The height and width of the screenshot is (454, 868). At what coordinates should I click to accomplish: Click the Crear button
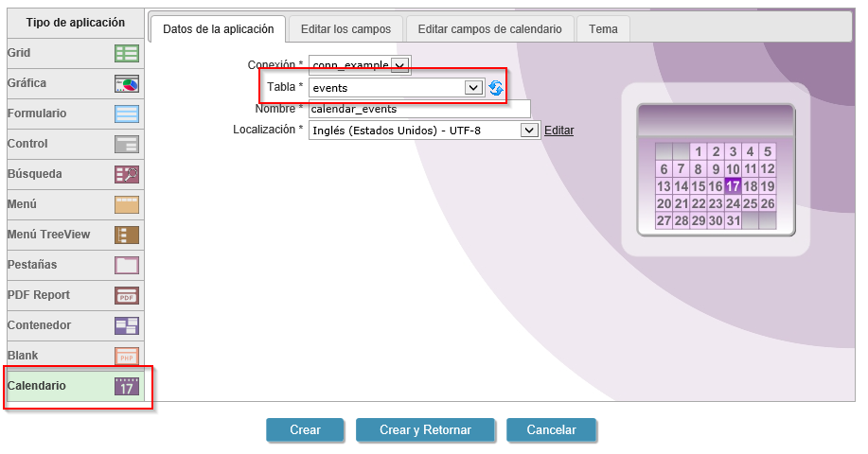(305, 429)
